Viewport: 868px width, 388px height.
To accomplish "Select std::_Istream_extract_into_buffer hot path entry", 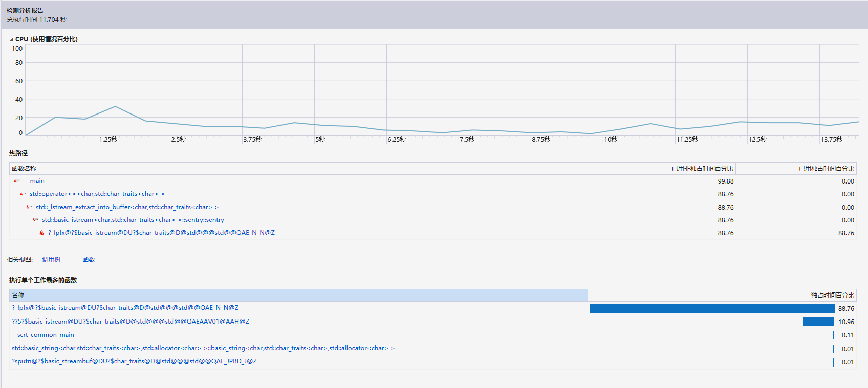I will click(x=127, y=207).
